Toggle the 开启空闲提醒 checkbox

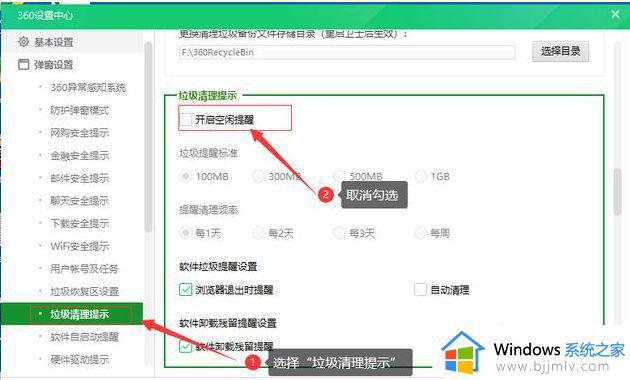pos(186,119)
